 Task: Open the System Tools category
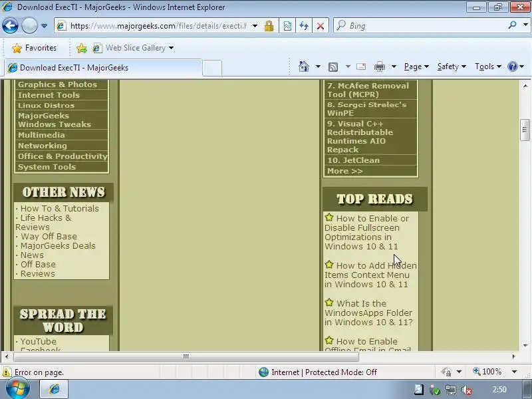coord(47,167)
